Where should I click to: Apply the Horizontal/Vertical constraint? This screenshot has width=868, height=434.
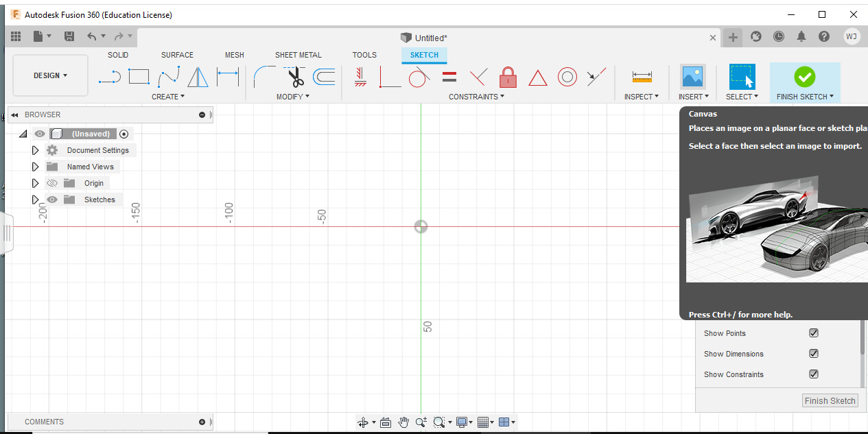[361, 77]
